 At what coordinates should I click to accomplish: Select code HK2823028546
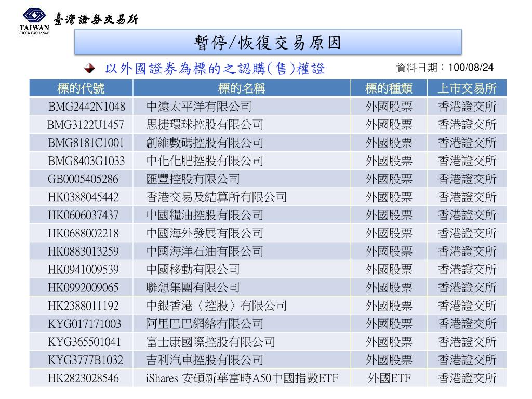tap(83, 378)
